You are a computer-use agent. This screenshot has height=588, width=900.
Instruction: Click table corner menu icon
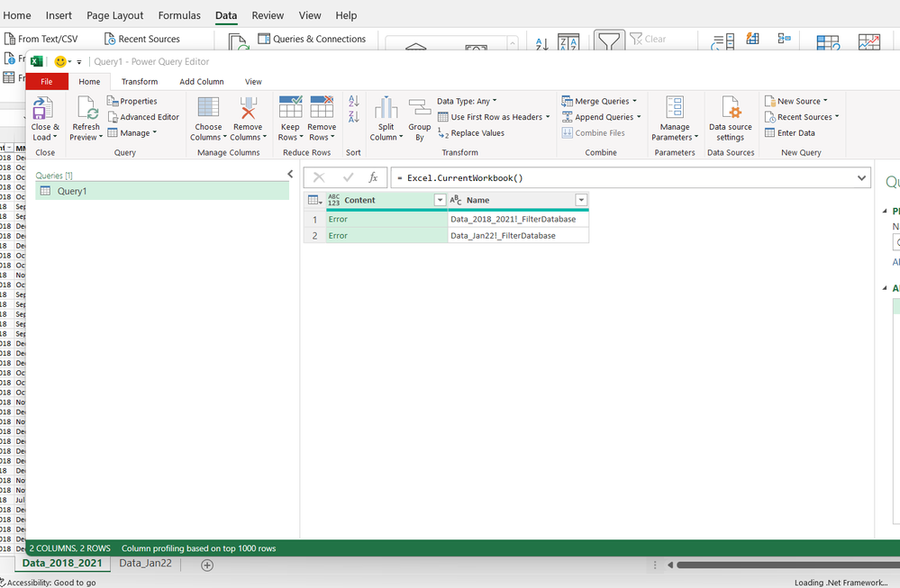pyautogui.click(x=314, y=200)
